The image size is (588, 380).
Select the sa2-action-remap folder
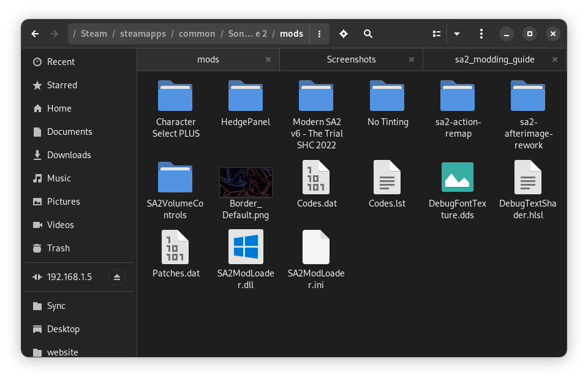(x=458, y=109)
